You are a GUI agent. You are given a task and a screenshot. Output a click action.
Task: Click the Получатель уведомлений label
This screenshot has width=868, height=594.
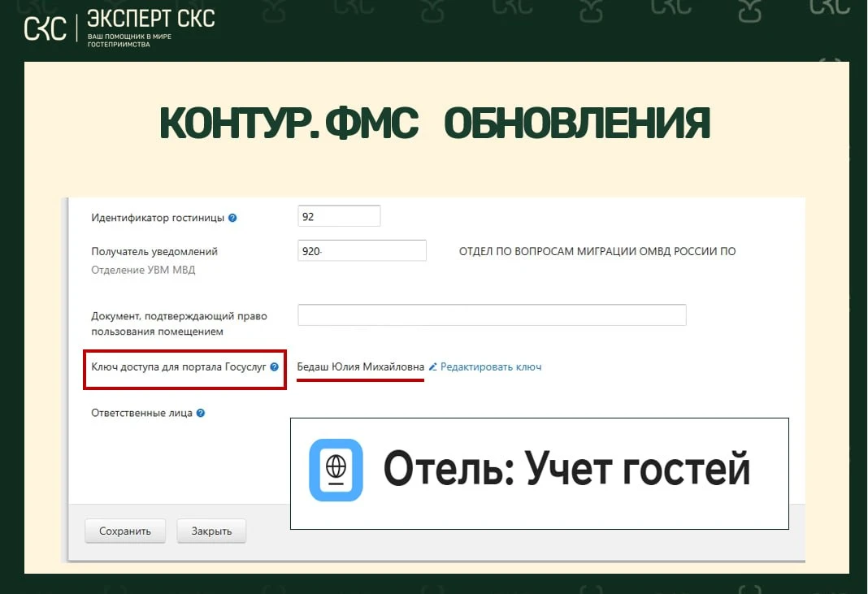click(x=154, y=251)
